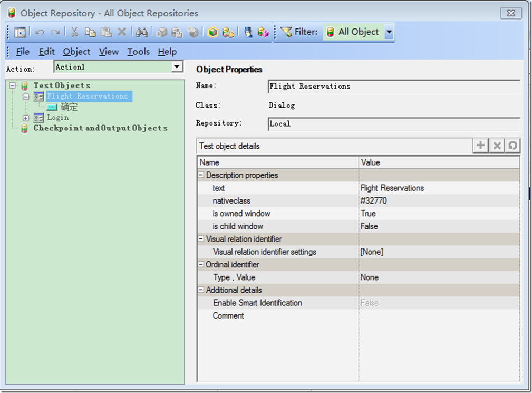
Task: Click the is owned window value True
Action: (x=368, y=214)
